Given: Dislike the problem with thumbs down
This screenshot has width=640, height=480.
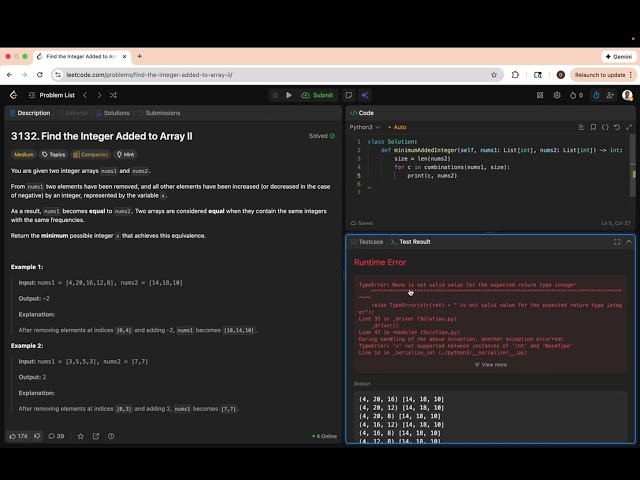Looking at the screenshot, I should (x=38, y=436).
